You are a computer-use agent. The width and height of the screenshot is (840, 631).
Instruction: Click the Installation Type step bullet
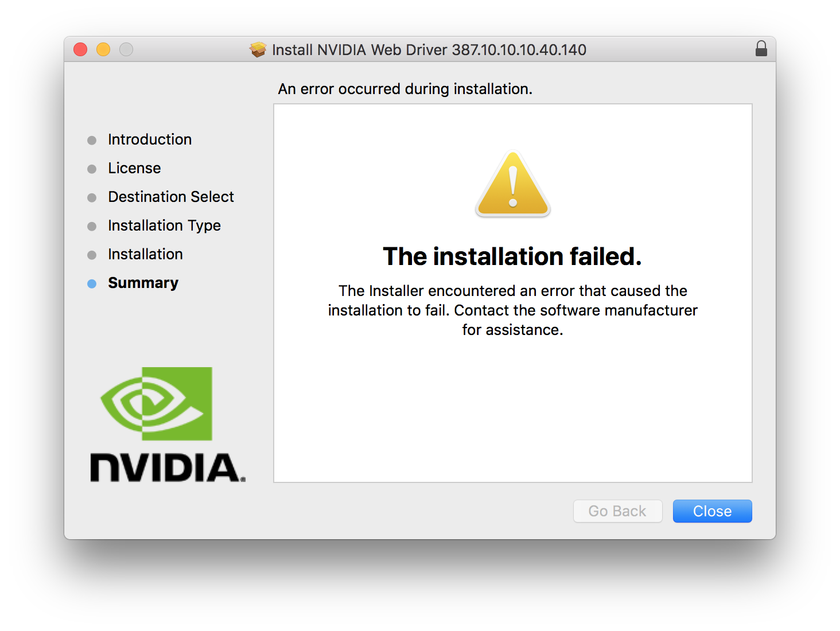(x=92, y=227)
